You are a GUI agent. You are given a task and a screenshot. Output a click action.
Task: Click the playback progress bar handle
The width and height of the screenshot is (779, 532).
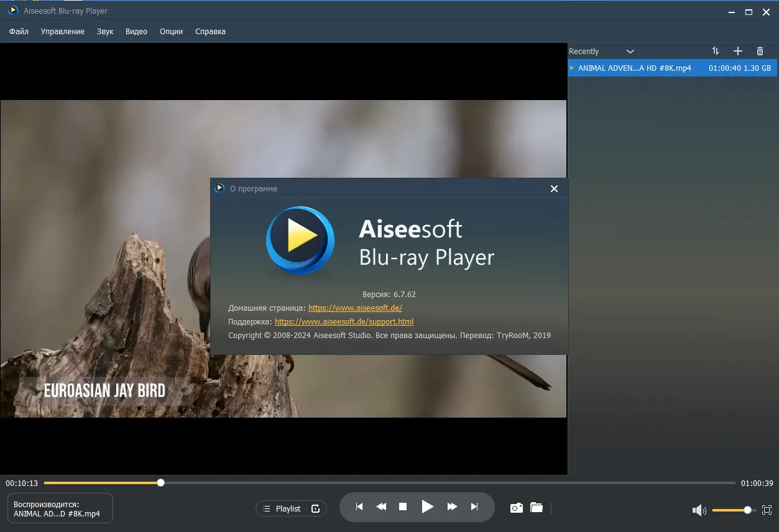[160, 482]
